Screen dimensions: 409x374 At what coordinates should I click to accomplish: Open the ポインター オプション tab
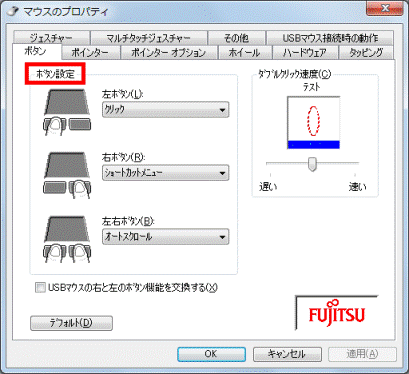(169, 53)
